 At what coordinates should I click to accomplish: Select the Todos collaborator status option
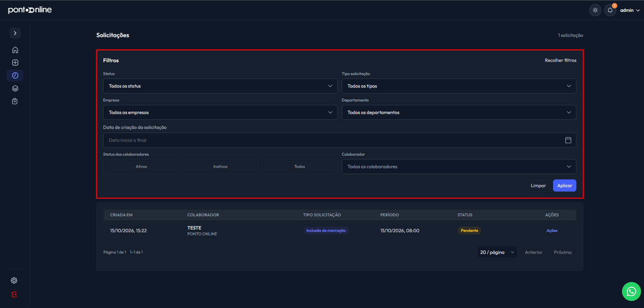[299, 166]
